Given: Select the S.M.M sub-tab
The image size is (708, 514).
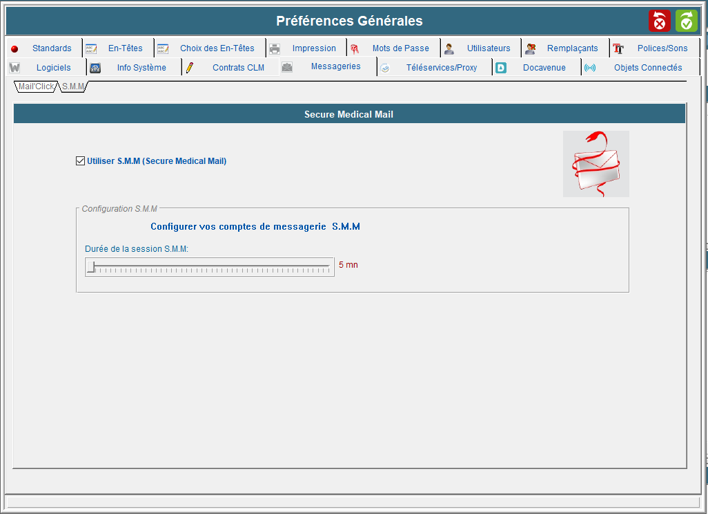Looking at the screenshot, I should tap(73, 87).
